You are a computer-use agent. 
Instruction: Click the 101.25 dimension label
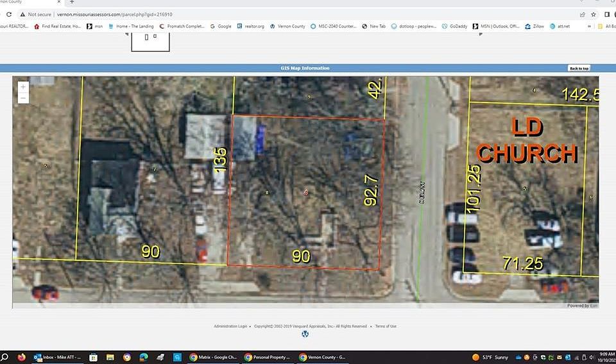coord(474,188)
